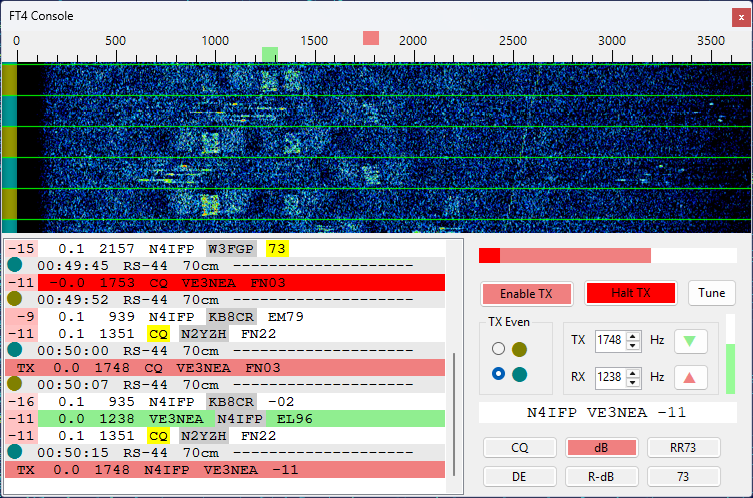Click the olive circle TX period indicator
The width and height of the screenshot is (753, 498).
518,349
